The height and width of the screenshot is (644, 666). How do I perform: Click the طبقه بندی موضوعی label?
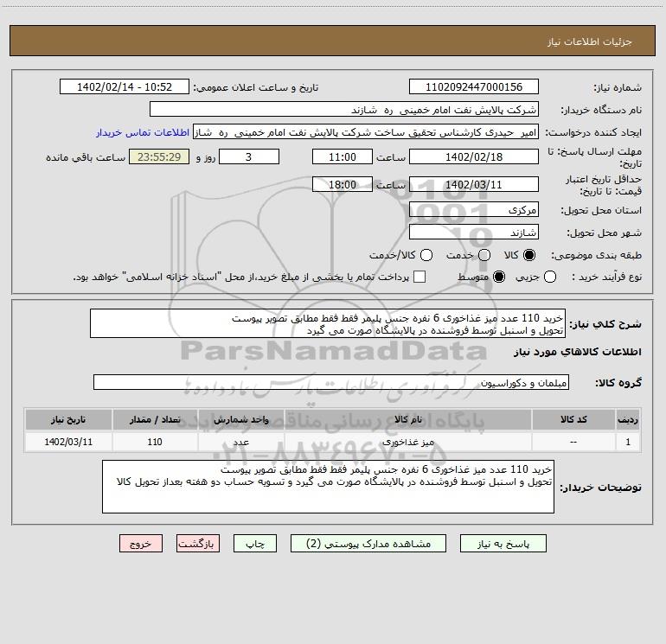(x=596, y=256)
